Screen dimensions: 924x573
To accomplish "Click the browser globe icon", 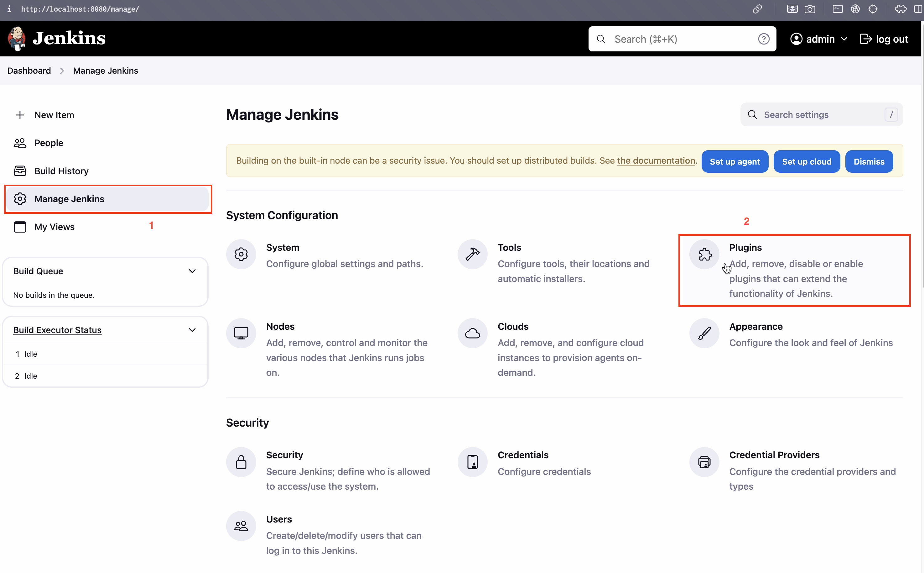I will click(x=855, y=9).
